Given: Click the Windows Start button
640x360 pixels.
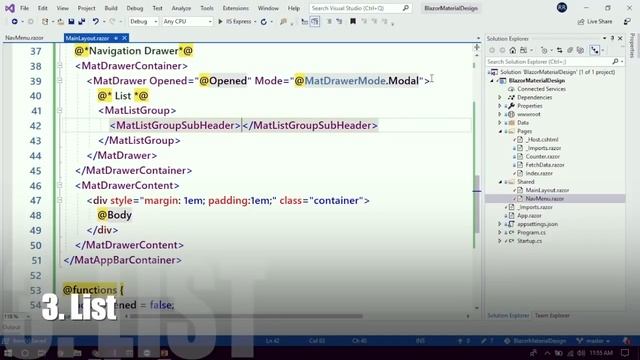Looking at the screenshot, I should coord(8,353).
